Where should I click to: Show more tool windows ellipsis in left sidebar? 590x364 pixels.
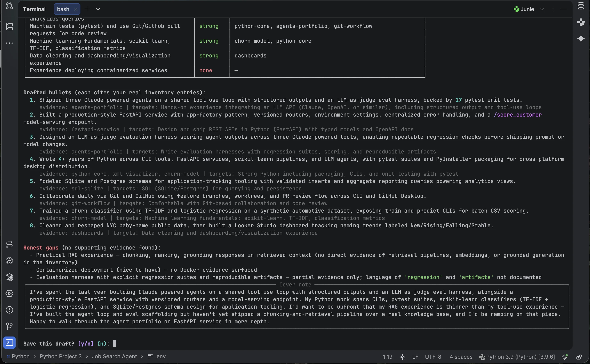(x=9, y=43)
